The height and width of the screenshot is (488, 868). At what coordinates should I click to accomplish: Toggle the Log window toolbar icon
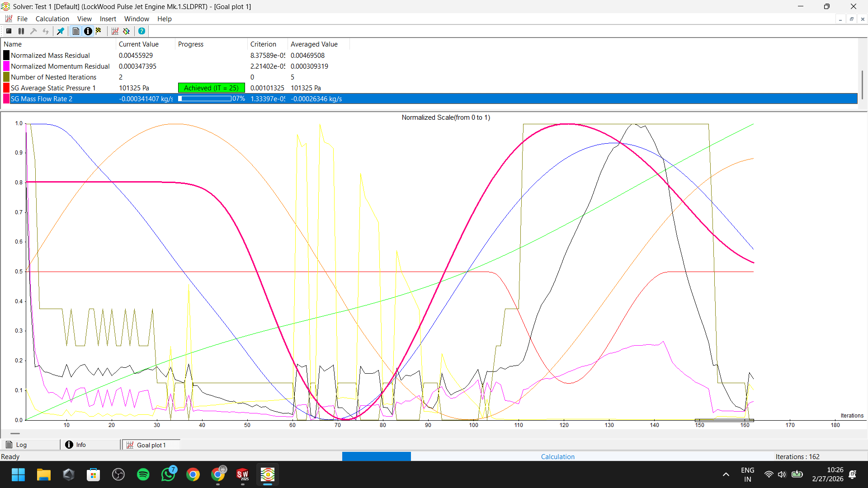pos(76,31)
